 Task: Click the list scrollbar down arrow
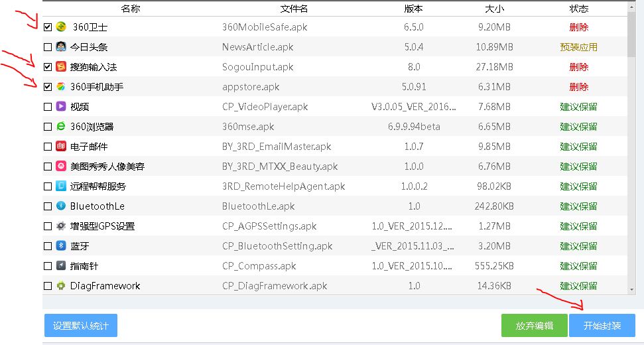(x=631, y=290)
